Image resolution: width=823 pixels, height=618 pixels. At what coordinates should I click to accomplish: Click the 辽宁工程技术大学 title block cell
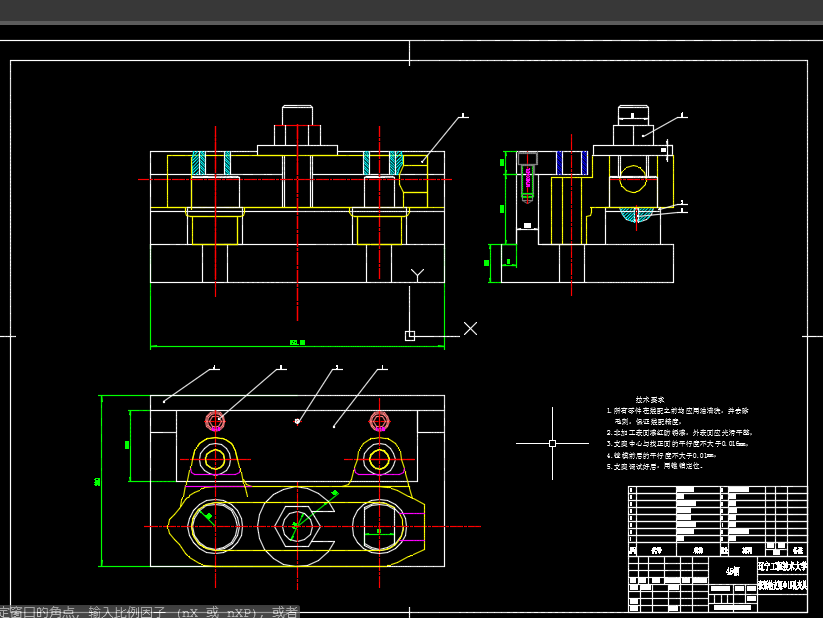point(781,566)
